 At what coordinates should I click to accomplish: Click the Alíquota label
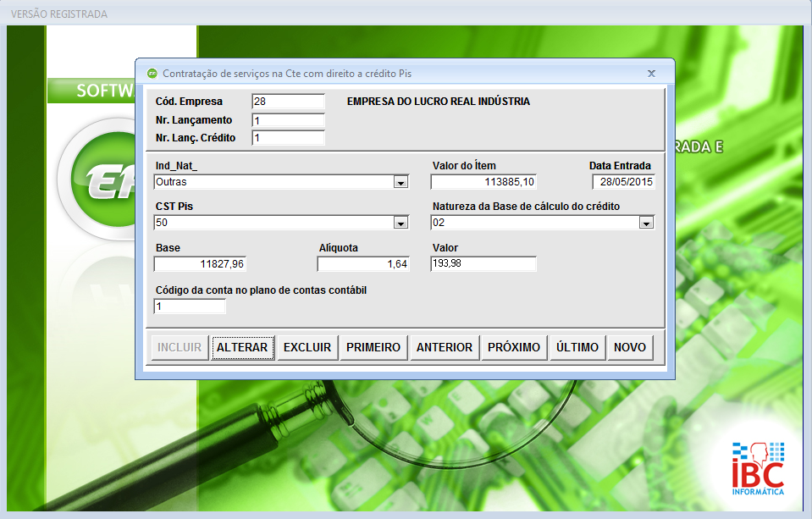(338, 247)
